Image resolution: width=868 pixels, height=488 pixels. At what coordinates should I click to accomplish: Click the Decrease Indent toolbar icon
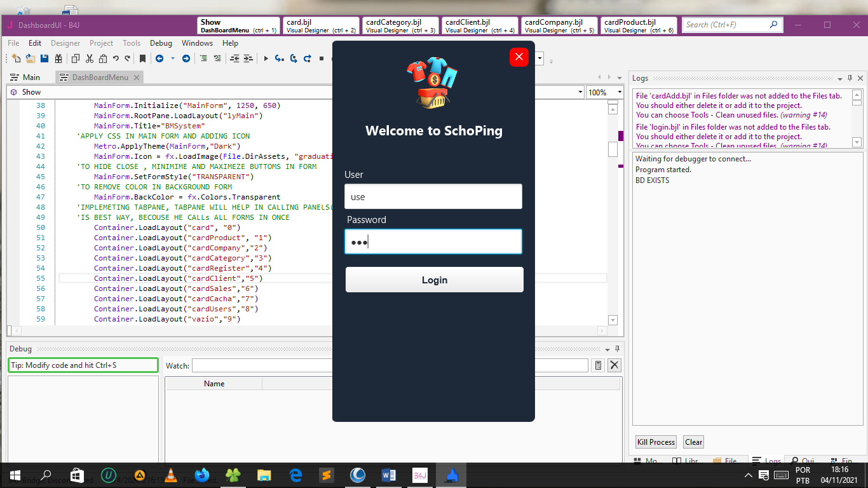tap(234, 58)
